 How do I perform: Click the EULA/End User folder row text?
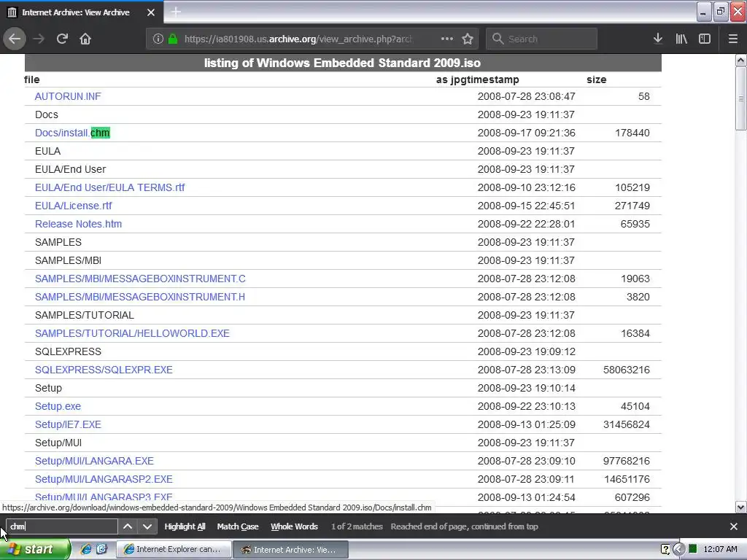point(71,169)
